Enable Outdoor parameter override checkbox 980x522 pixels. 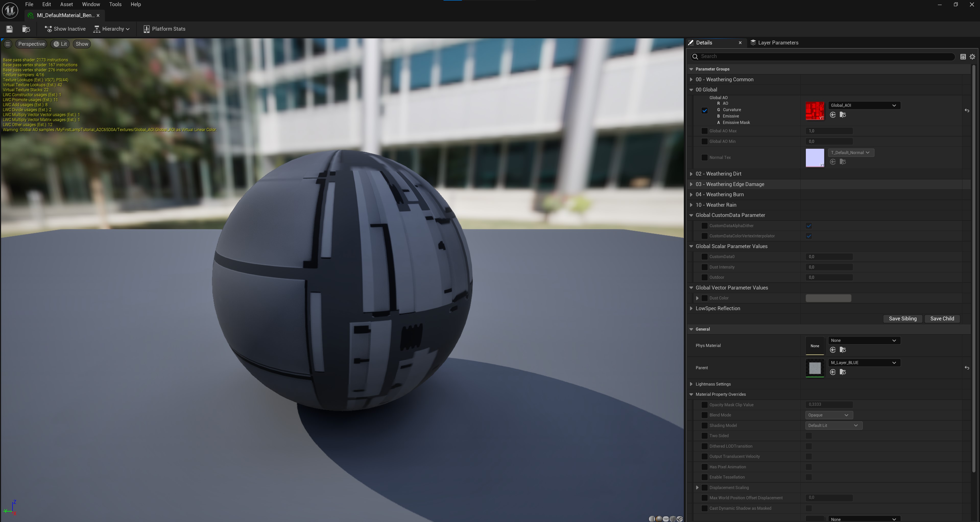704,277
